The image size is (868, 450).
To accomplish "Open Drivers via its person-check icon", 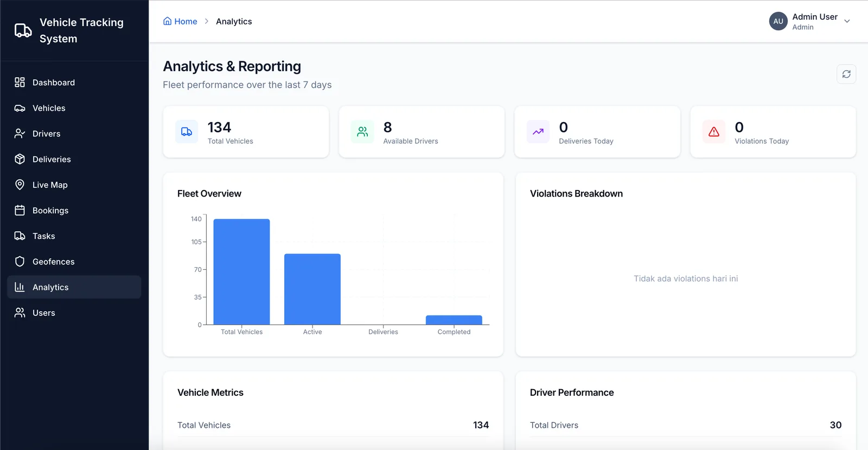I will (x=20, y=134).
